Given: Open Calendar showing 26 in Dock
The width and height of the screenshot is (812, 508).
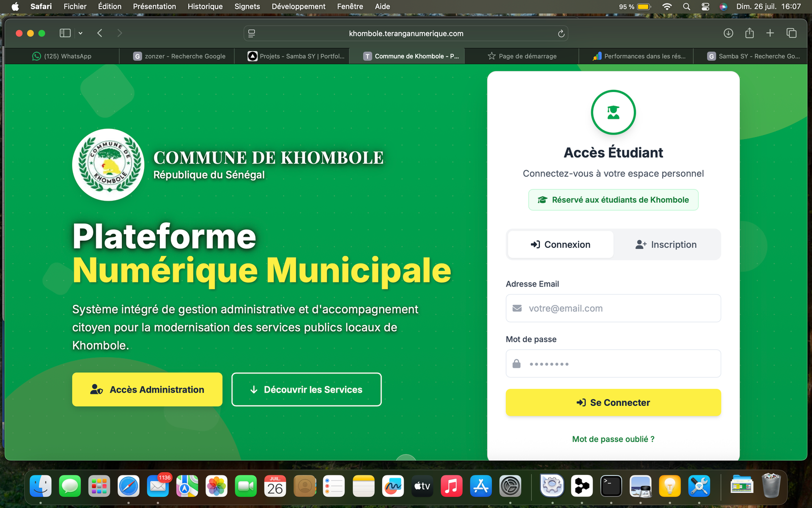Looking at the screenshot, I should (x=275, y=486).
